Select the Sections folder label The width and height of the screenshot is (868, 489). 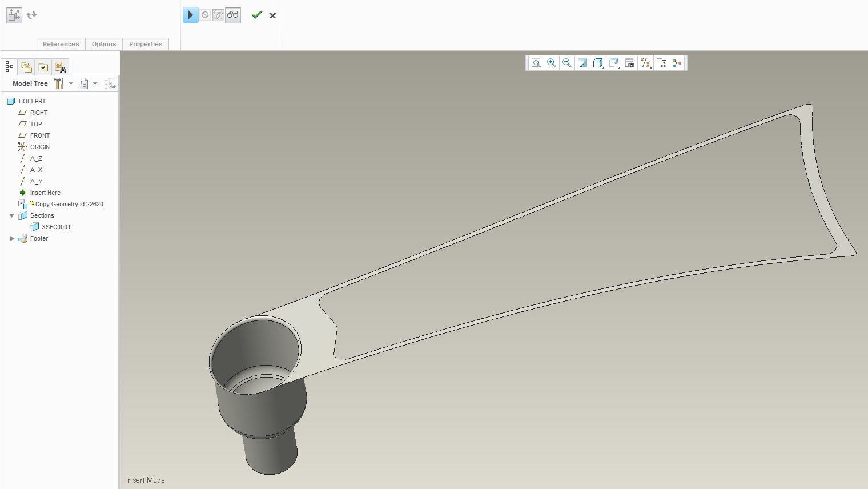coord(42,215)
